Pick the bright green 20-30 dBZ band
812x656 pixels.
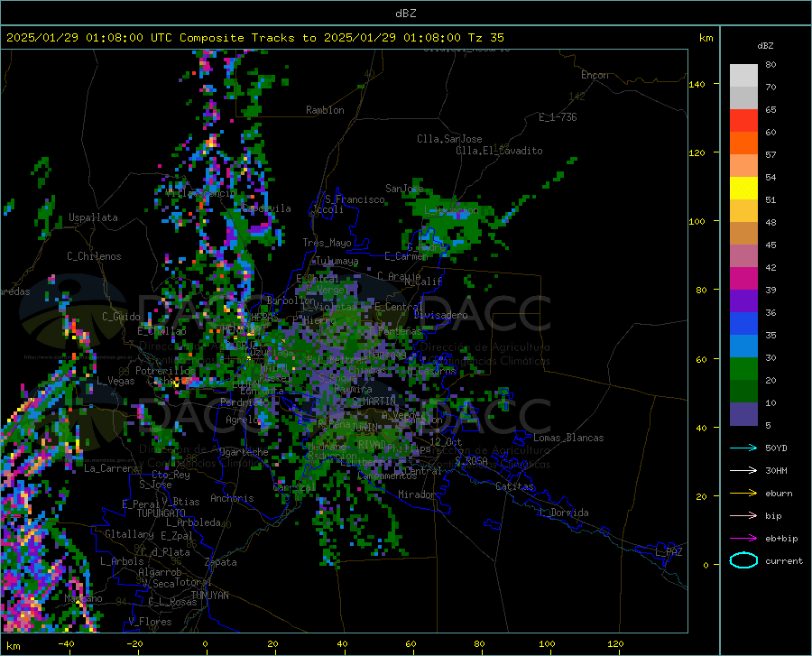tap(743, 369)
